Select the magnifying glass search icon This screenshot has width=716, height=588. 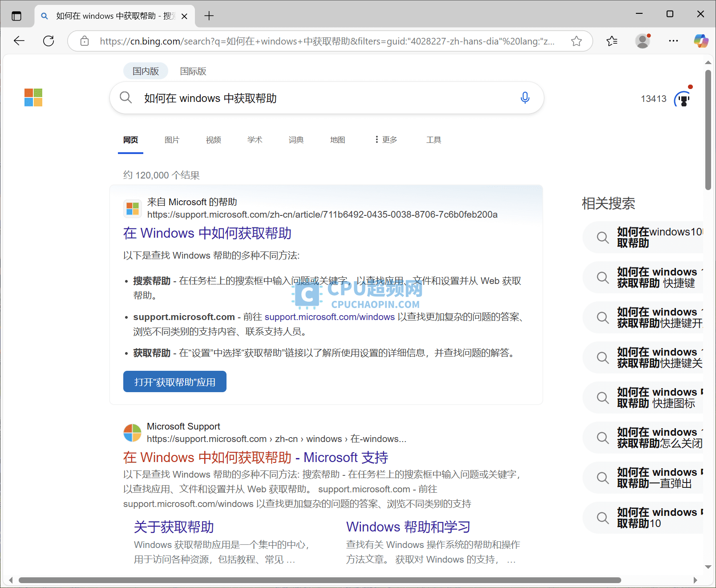point(126,97)
